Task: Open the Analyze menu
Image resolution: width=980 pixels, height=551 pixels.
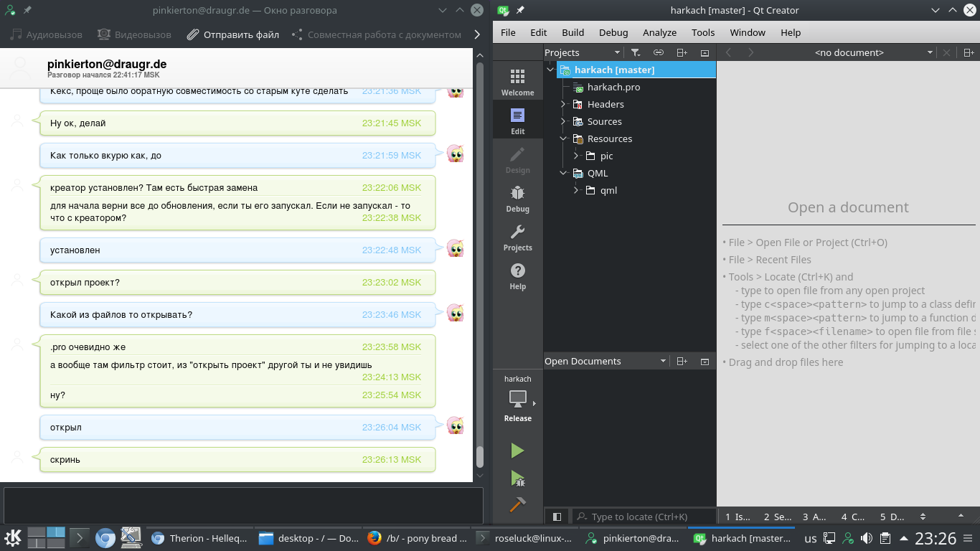Action: [x=659, y=32]
